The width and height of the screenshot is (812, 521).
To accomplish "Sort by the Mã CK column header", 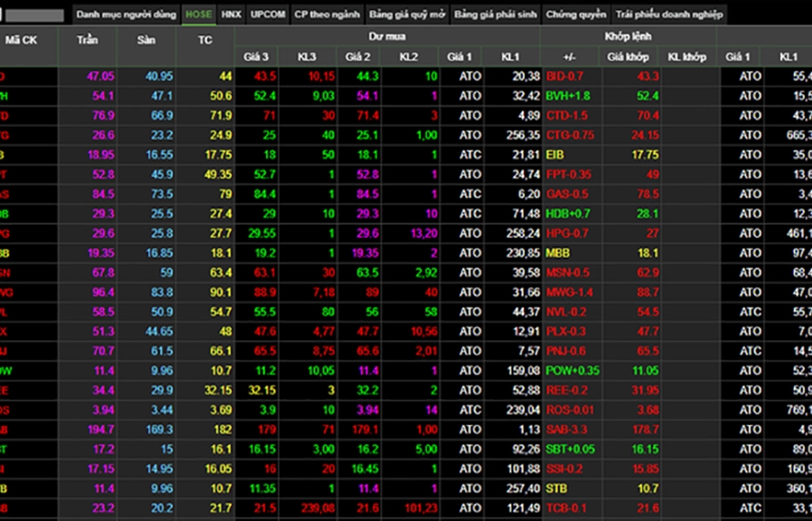I will click(x=22, y=41).
